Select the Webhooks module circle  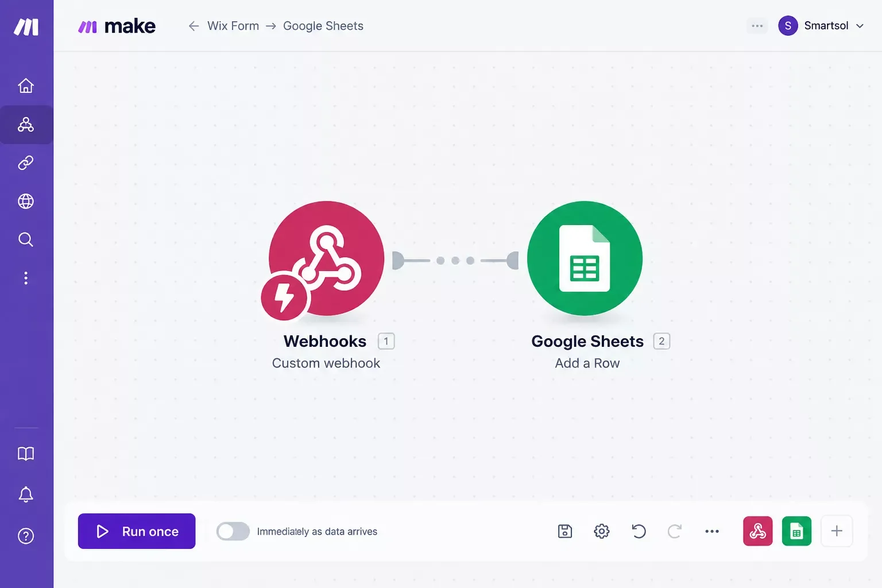pos(326,258)
